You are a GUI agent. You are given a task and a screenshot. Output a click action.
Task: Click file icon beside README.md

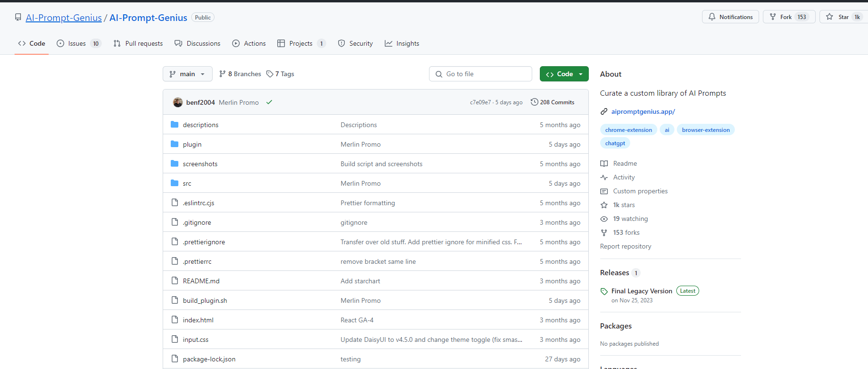(x=175, y=281)
